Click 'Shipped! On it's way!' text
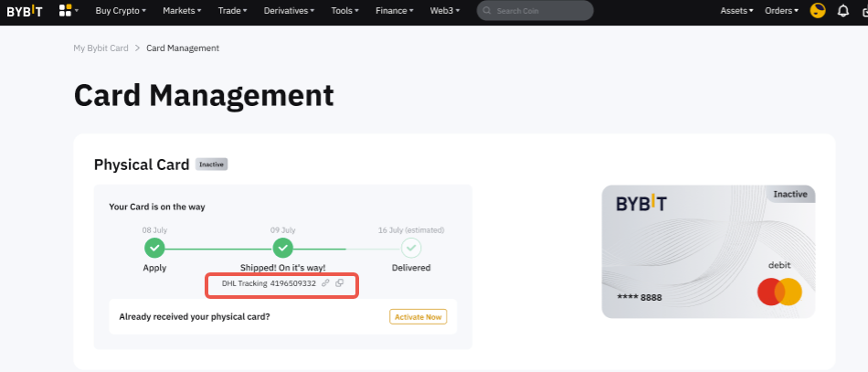 283,268
